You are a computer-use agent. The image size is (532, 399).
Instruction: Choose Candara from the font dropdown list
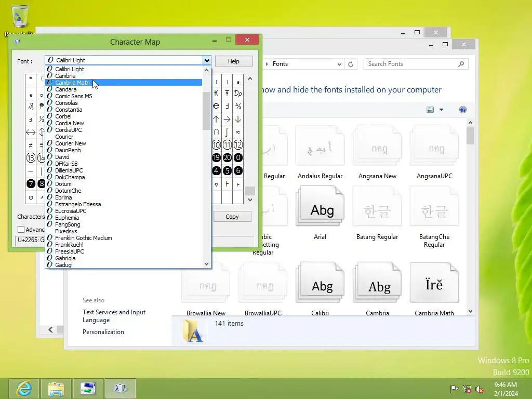(124, 89)
